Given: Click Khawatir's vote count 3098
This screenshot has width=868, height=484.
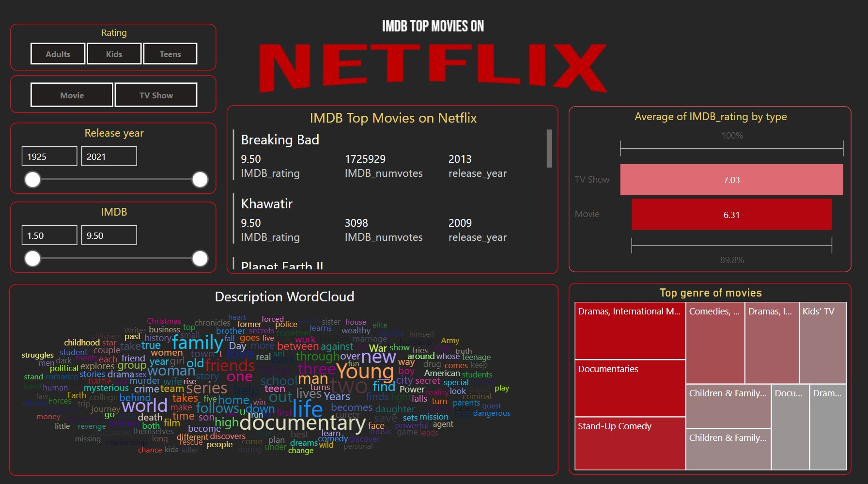Looking at the screenshot, I should [356, 223].
